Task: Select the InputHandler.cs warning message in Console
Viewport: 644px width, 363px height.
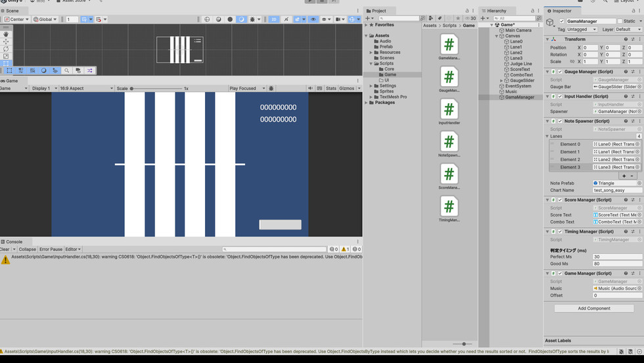Action: (x=181, y=259)
